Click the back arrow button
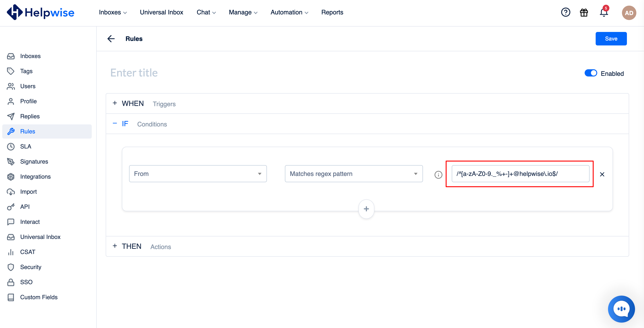Screen dimensions: 644x328 tap(111, 38)
